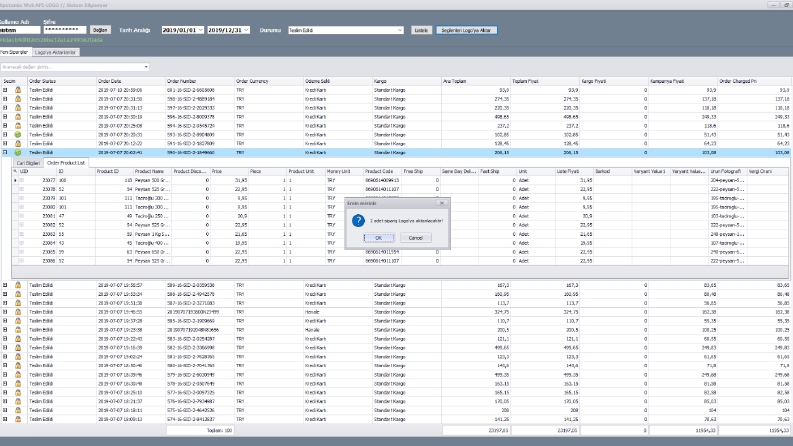The image size is (793, 446).
Task: Click the Şifre password field
Action: [65, 30]
